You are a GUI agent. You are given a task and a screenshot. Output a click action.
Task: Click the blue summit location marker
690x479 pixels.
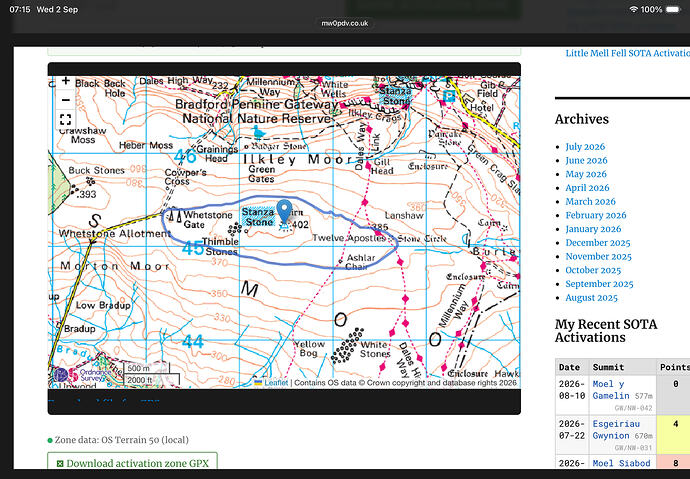pos(284,211)
